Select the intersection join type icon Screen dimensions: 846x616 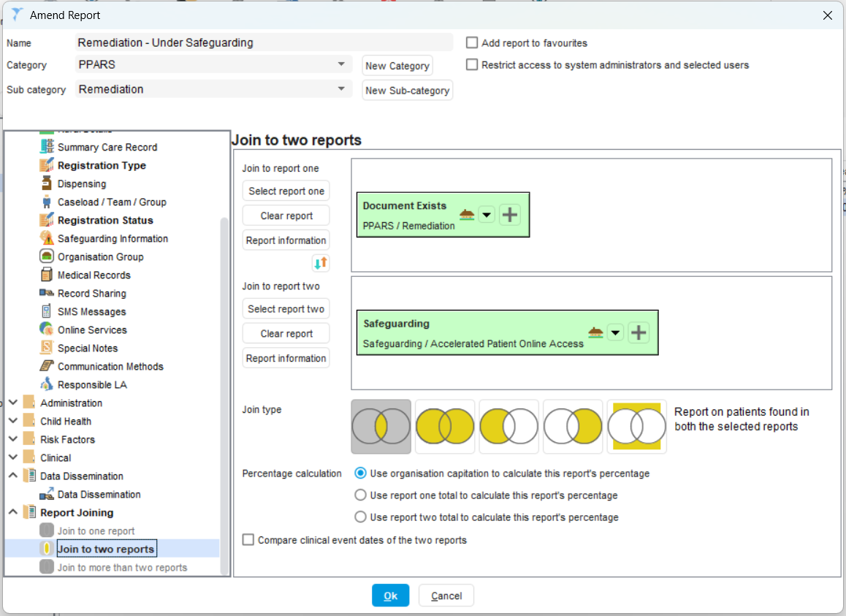(x=381, y=426)
